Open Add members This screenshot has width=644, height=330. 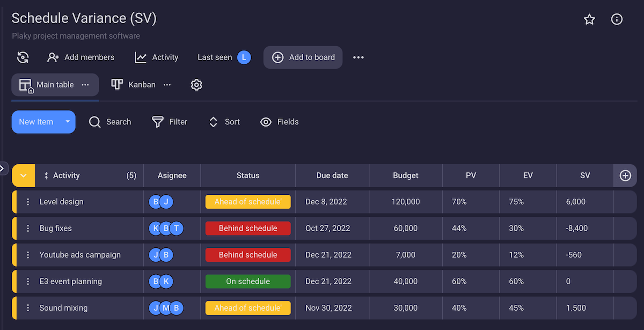pos(81,57)
